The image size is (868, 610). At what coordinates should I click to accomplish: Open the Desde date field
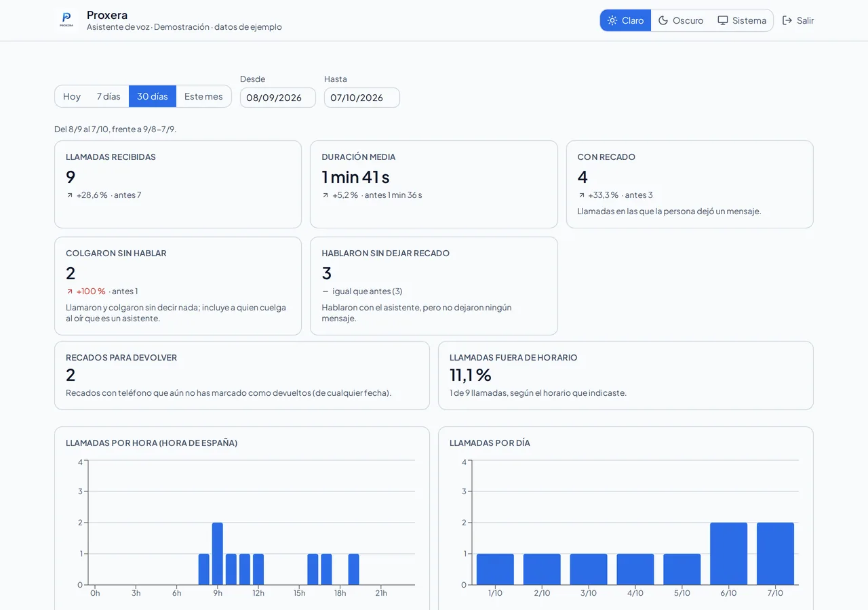click(x=278, y=98)
